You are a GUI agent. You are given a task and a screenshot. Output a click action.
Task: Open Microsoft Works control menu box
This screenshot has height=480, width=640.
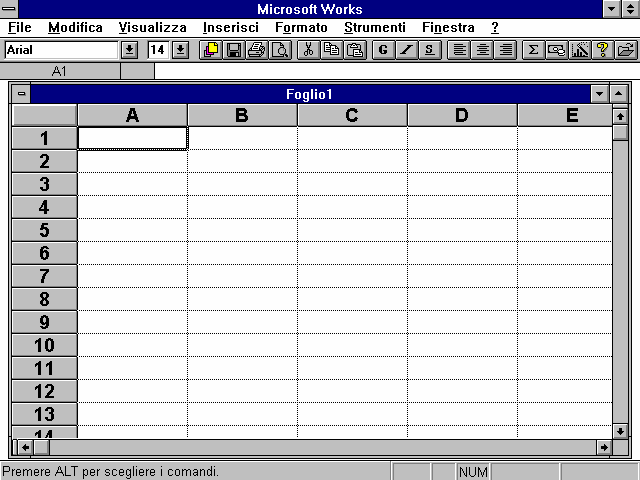pos(9,9)
